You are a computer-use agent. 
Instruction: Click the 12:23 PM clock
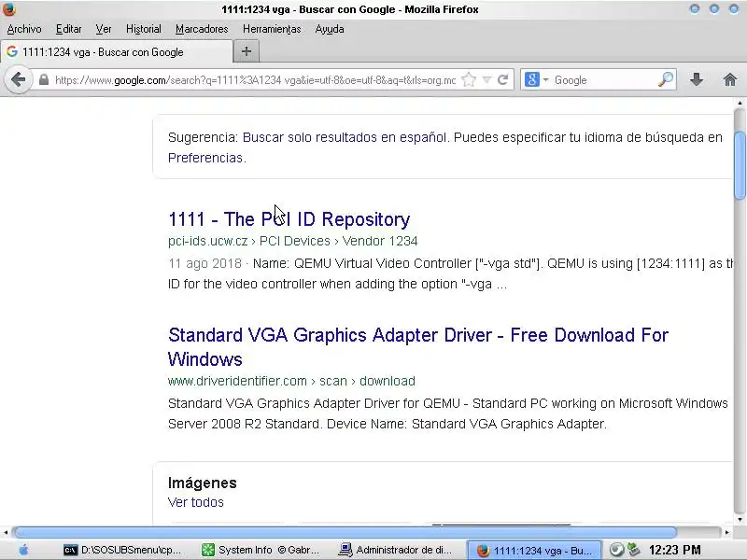(674, 550)
